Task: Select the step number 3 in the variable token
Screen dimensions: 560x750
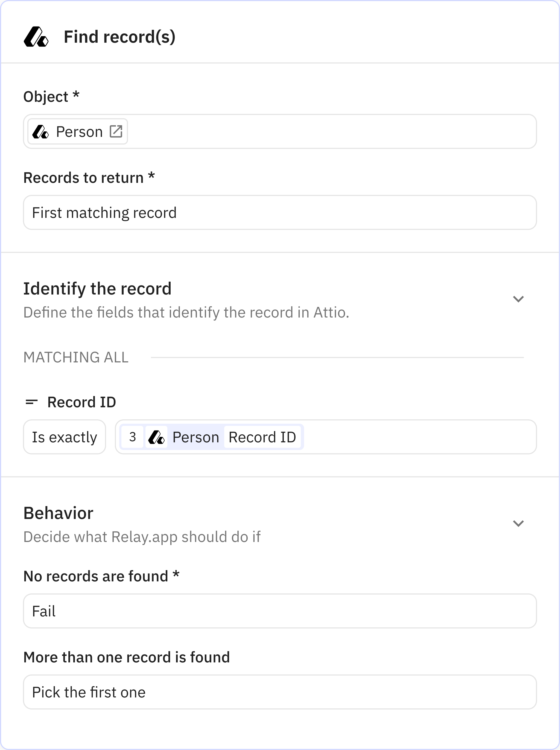Action: coord(133,437)
